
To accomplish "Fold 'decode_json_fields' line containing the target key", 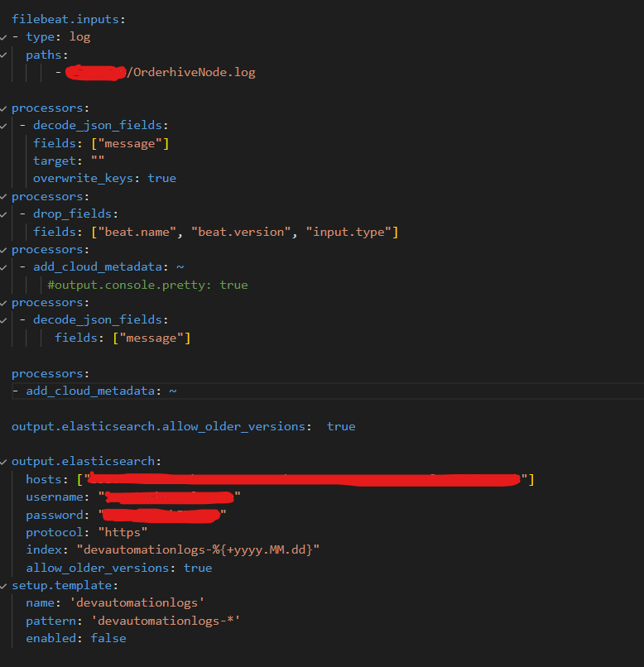I will coord(3,126).
